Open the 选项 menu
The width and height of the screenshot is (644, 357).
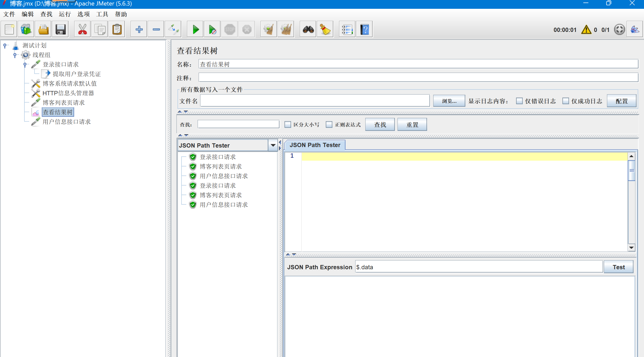tap(83, 14)
